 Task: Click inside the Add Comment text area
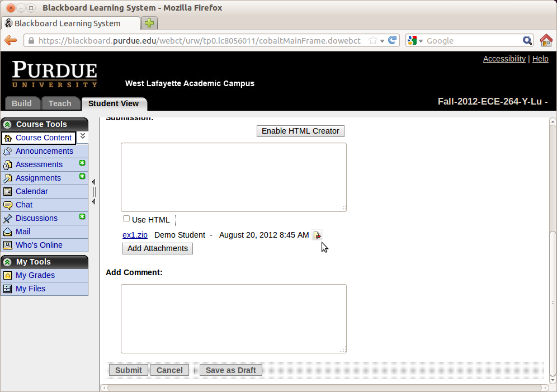[234, 319]
